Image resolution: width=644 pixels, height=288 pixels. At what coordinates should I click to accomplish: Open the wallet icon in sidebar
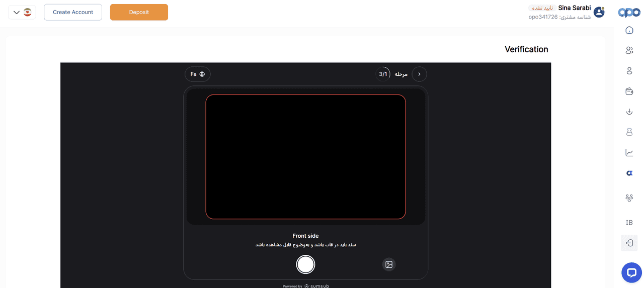[x=629, y=91]
